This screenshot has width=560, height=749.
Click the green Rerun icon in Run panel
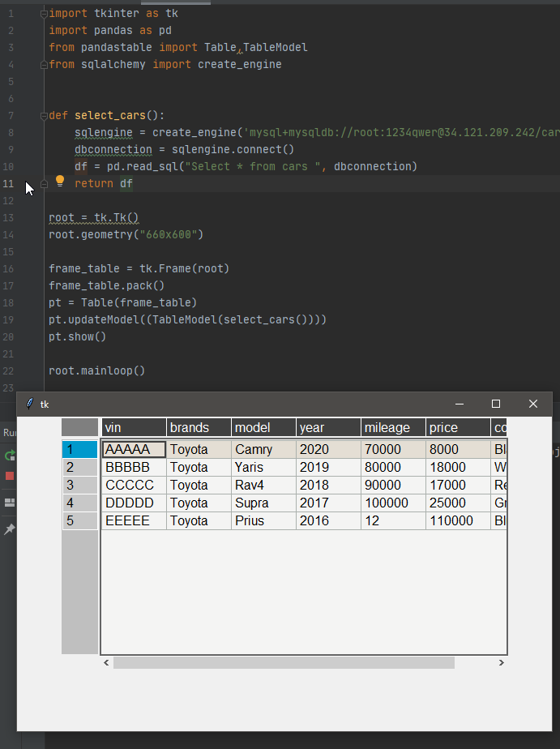click(x=10, y=456)
